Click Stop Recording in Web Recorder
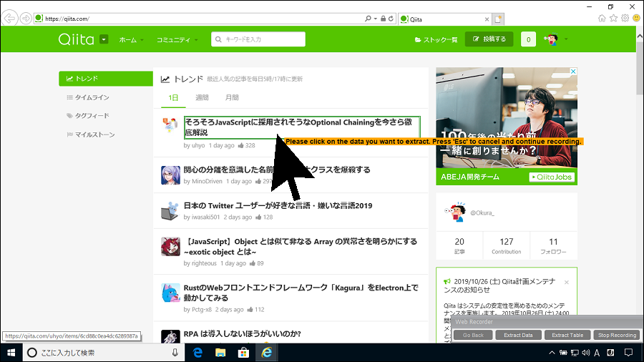The height and width of the screenshot is (362, 644). click(x=617, y=335)
